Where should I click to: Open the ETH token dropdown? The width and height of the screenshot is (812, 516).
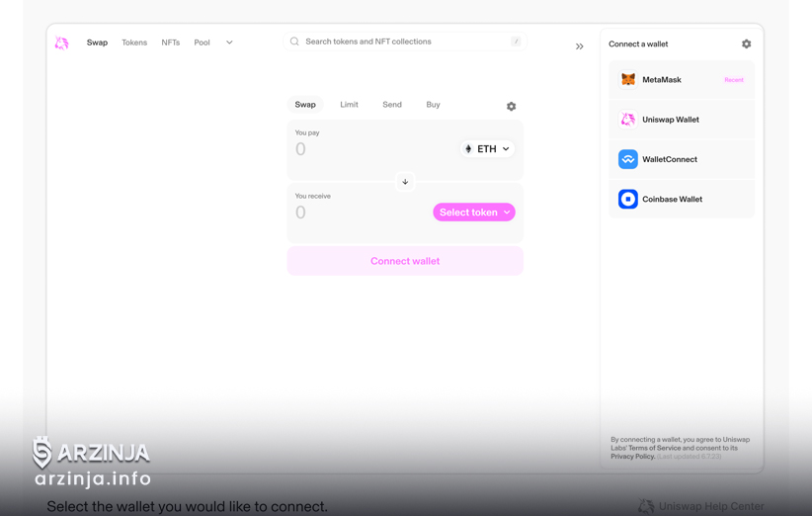(487, 149)
